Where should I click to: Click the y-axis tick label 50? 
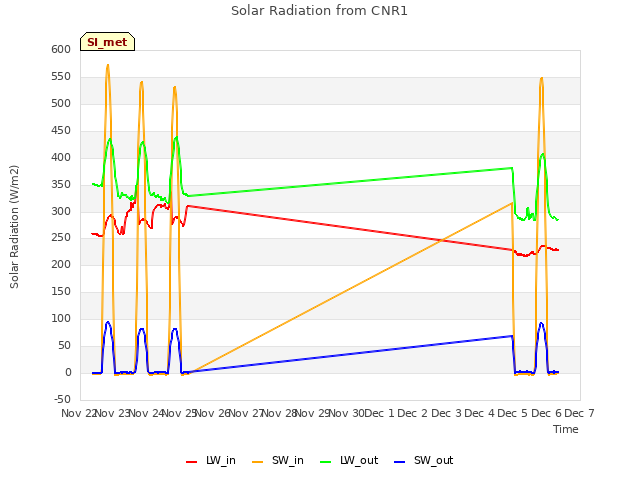[x=64, y=345]
